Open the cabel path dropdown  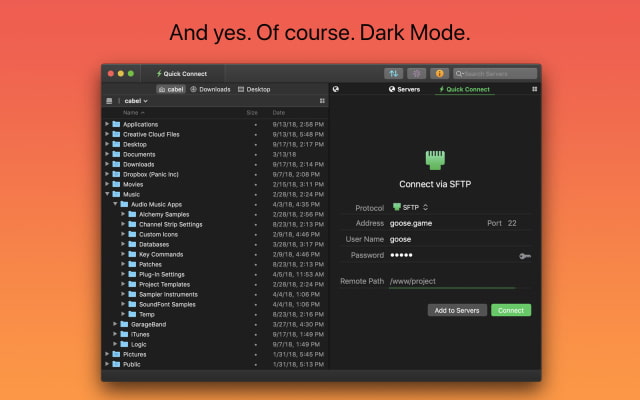[x=136, y=101]
